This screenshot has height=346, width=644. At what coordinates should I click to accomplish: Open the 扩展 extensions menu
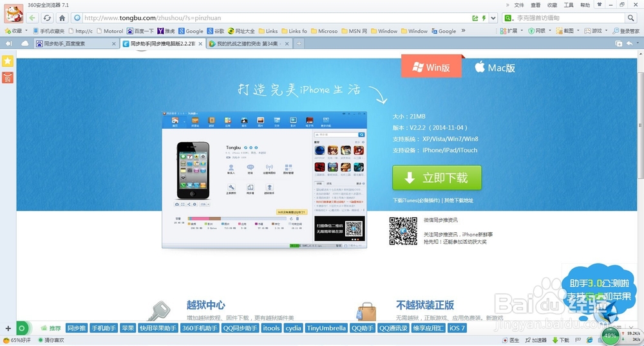(x=511, y=31)
